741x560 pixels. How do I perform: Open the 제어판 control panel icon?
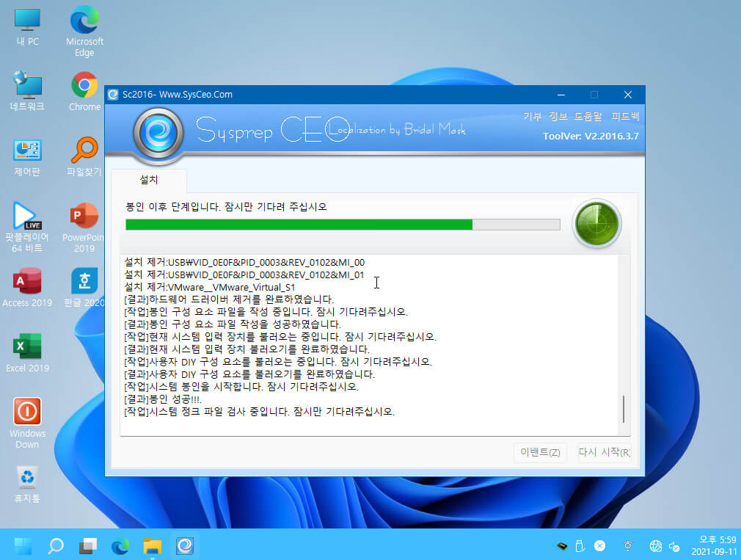tap(27, 157)
